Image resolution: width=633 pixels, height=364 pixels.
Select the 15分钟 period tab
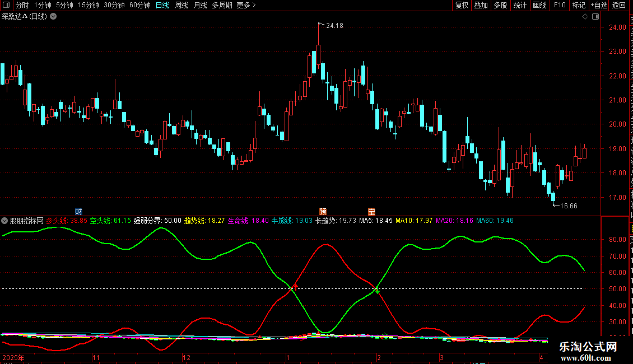click(x=88, y=5)
